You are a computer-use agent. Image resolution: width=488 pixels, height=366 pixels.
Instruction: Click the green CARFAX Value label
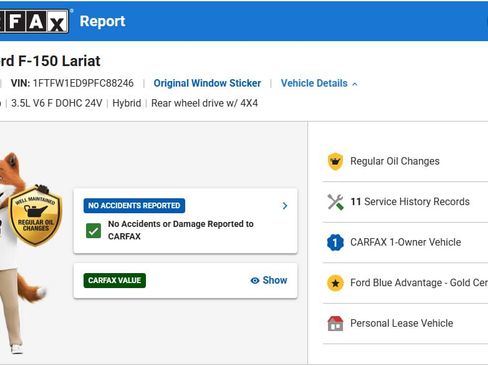click(115, 280)
